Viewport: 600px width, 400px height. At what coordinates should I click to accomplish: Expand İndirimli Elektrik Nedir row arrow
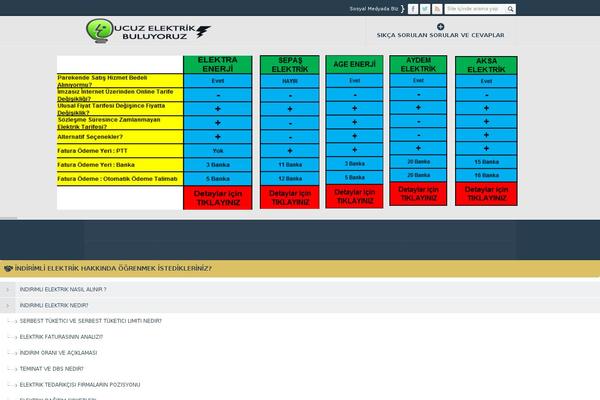click(8, 306)
